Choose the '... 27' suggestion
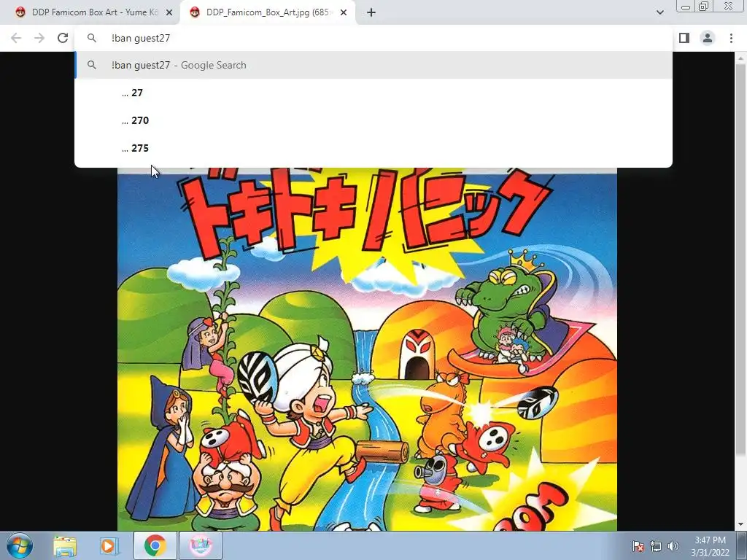Screen dimensions: 747x560 [373, 93]
